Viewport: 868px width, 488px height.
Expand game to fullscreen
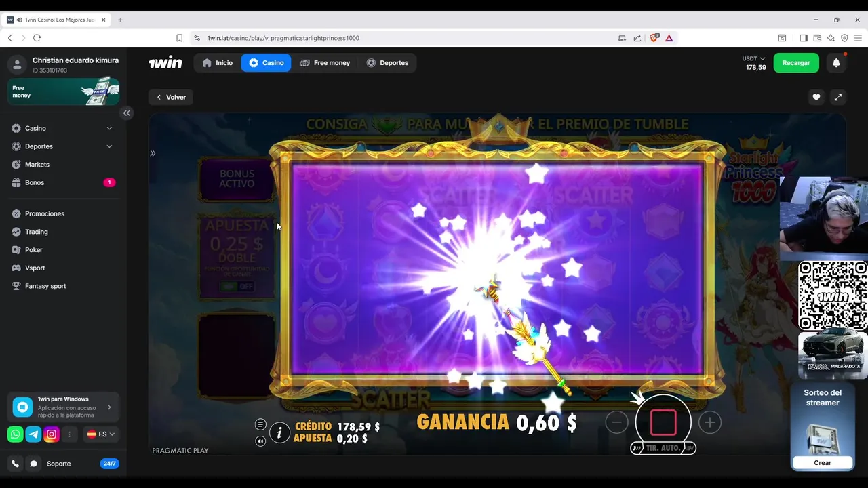click(838, 97)
